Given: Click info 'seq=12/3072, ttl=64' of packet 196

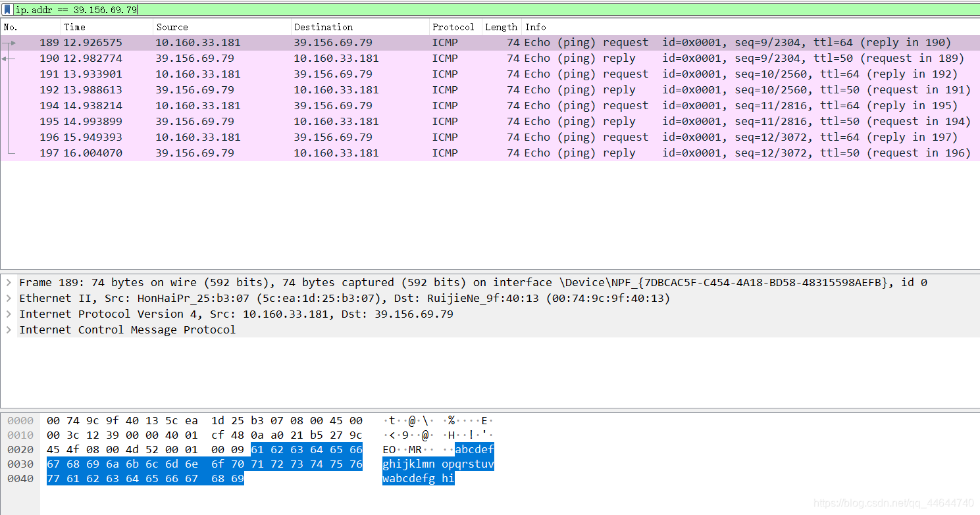Looking at the screenshot, I should pyautogui.click(x=794, y=137).
